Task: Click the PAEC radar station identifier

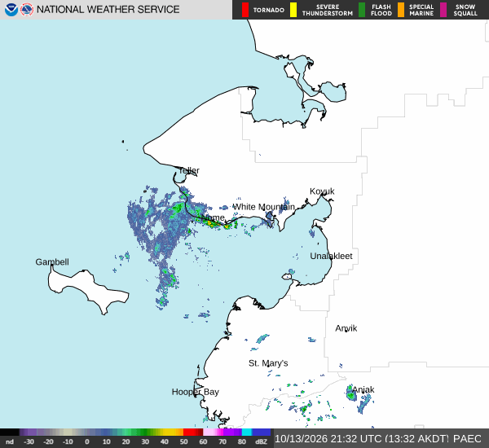Action: pos(467,439)
